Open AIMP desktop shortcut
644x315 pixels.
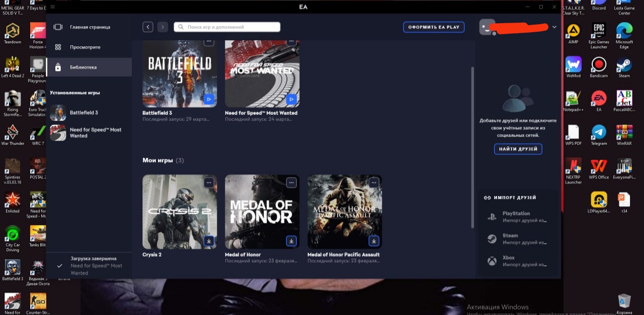pos(573,34)
